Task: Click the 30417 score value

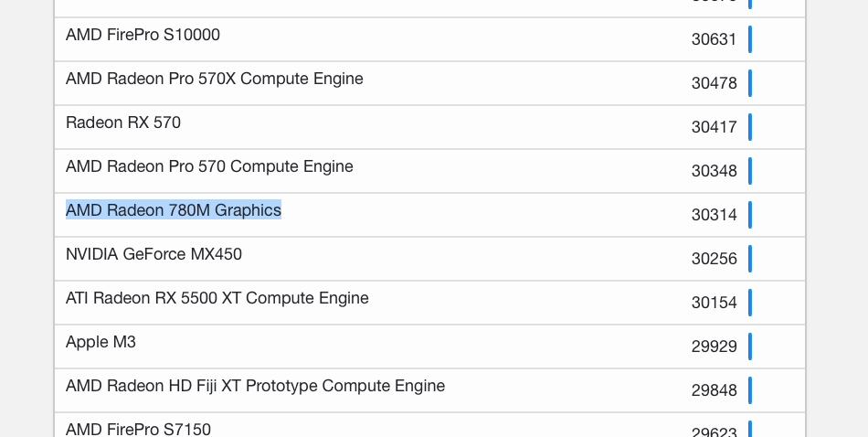Action: (715, 127)
